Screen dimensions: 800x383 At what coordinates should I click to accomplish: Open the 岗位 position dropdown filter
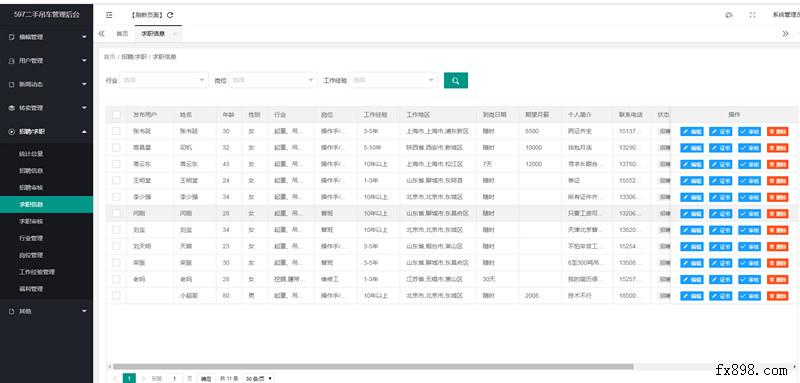coord(273,80)
